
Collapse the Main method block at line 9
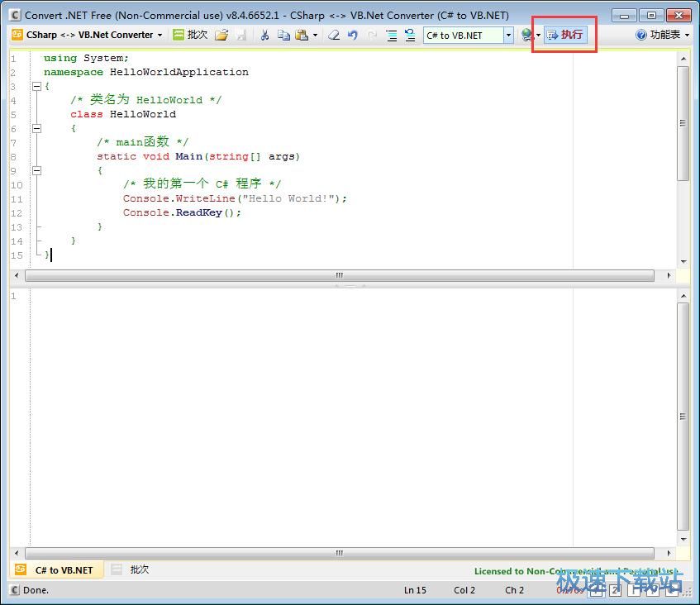[36, 170]
